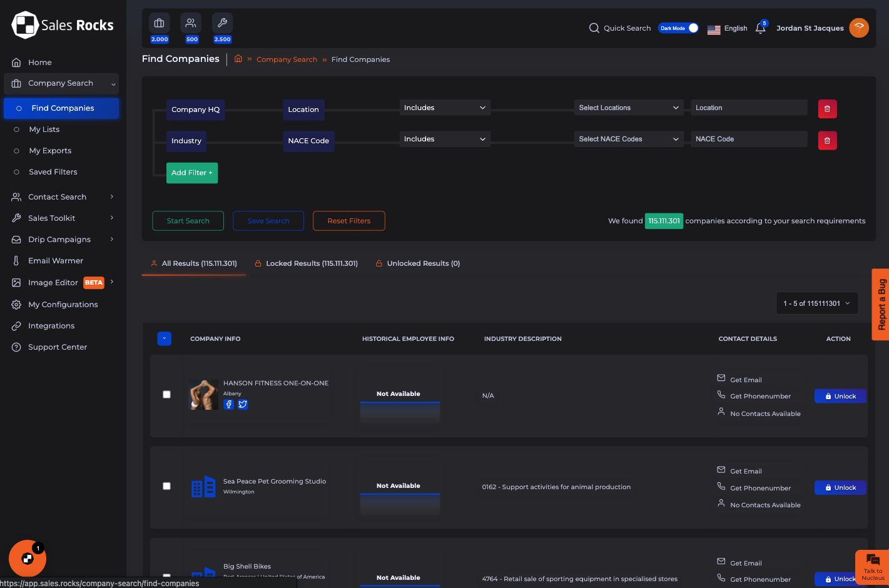Open the Select NACE Codes dropdown
889x588 pixels.
628,139
